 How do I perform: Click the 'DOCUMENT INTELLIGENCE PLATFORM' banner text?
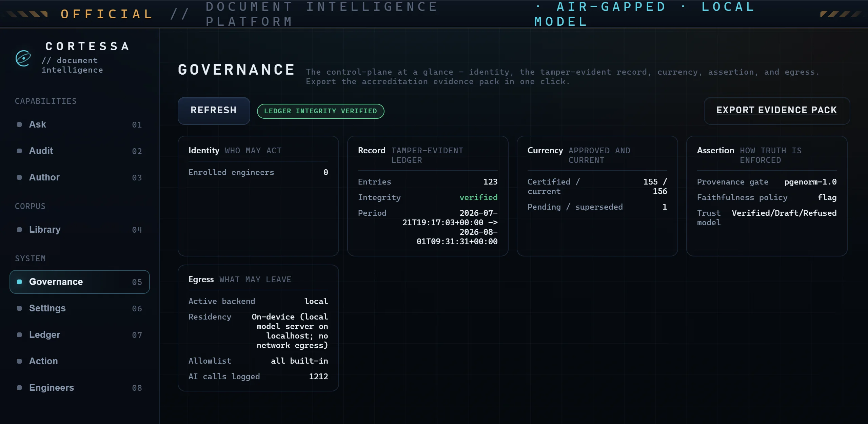(x=322, y=14)
